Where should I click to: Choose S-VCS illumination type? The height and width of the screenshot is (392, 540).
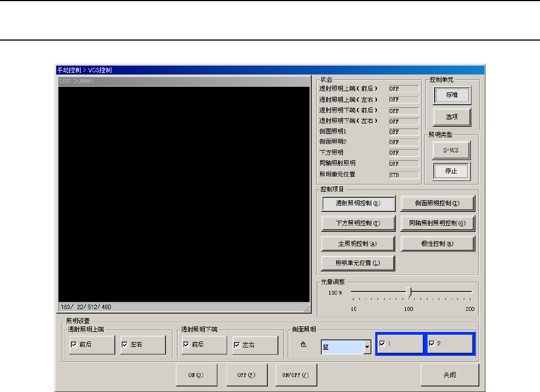[451, 150]
